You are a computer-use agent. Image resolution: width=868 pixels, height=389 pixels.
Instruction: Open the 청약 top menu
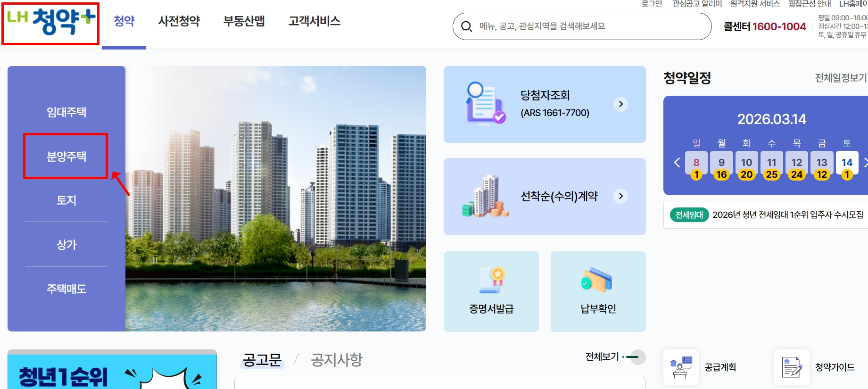click(124, 21)
